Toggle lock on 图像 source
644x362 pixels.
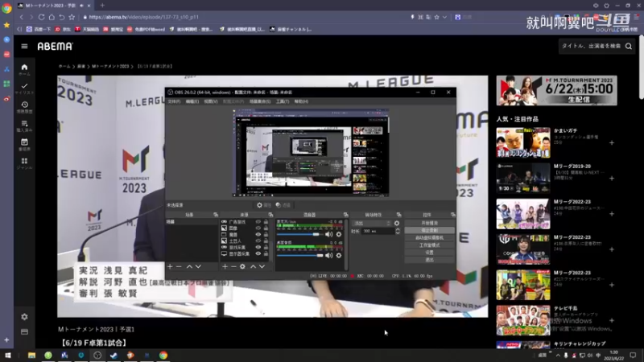click(266, 228)
